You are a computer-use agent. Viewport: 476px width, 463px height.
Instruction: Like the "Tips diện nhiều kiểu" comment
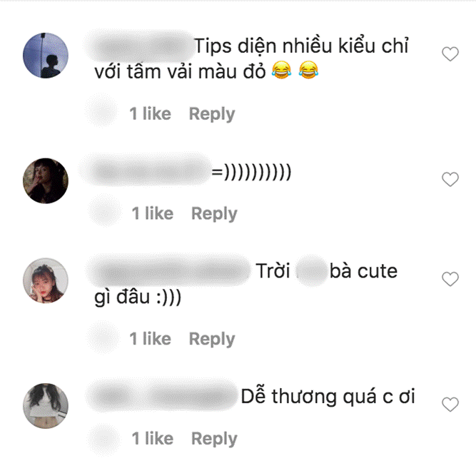point(450,54)
